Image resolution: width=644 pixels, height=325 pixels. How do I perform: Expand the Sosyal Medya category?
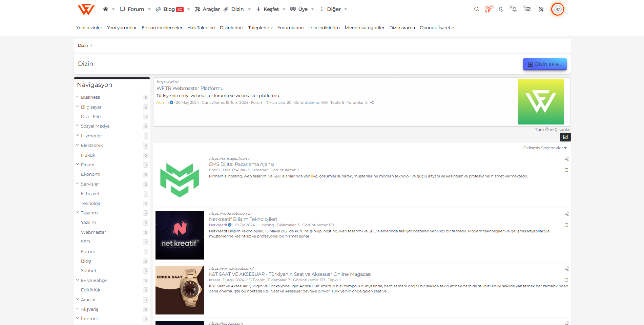(78, 126)
